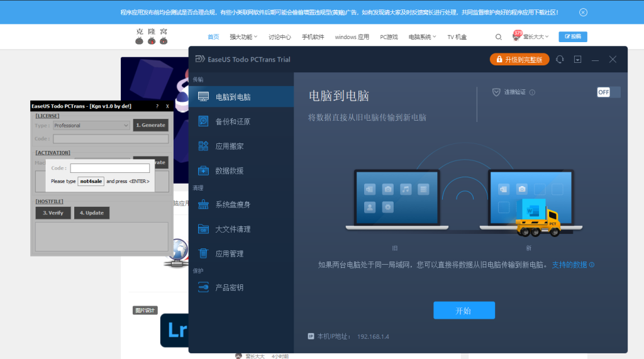Click the LICENSE Code field in keygen
644x359 pixels.
pyautogui.click(x=111, y=139)
